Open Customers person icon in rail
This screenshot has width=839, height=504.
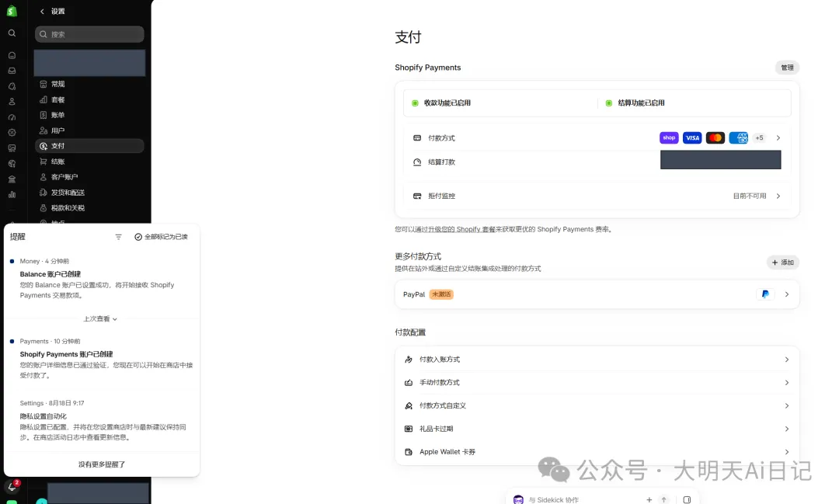[12, 102]
